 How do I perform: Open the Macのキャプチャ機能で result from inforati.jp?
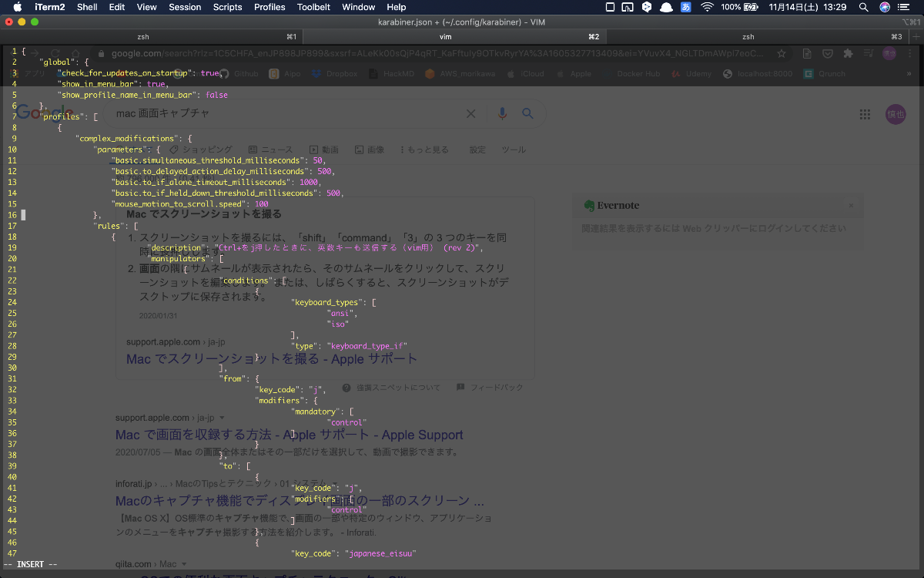click(300, 500)
